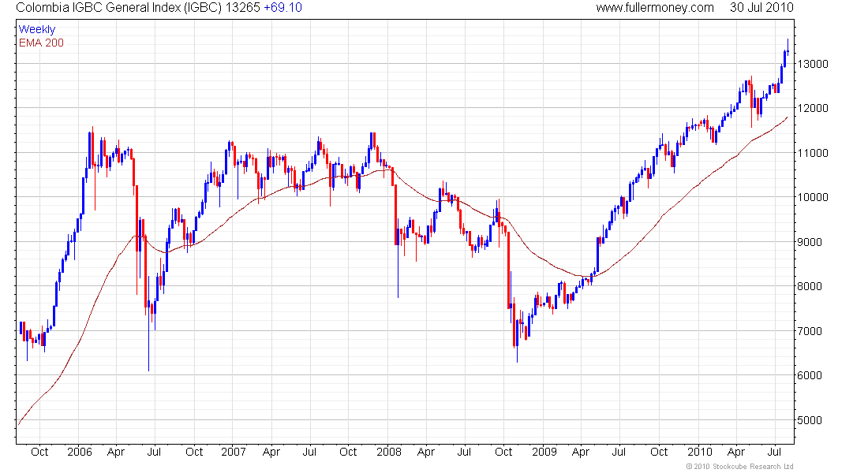This screenshot has width=868, height=473.
Task: Click the 11000 y-axis label
Action: 813,153
